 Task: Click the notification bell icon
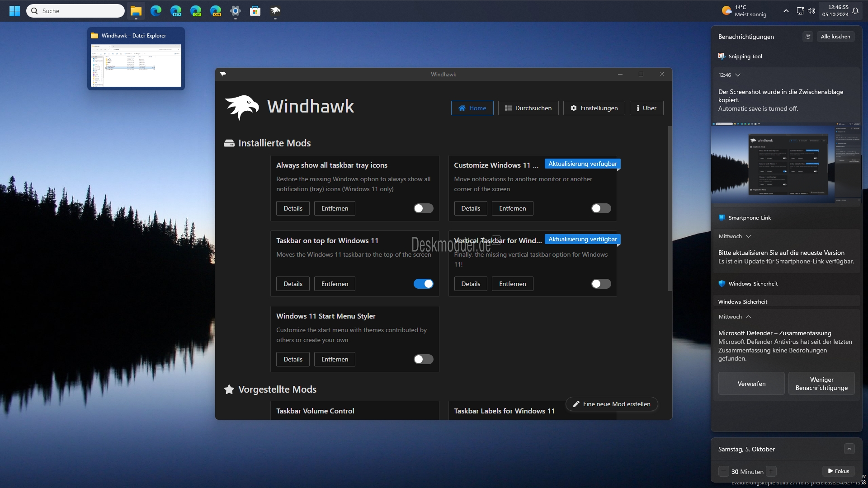855,11
